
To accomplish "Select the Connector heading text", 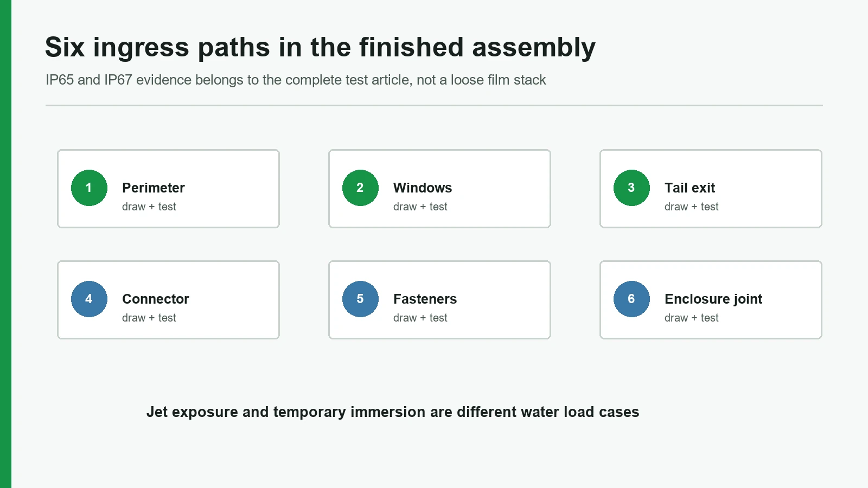I will pos(156,299).
